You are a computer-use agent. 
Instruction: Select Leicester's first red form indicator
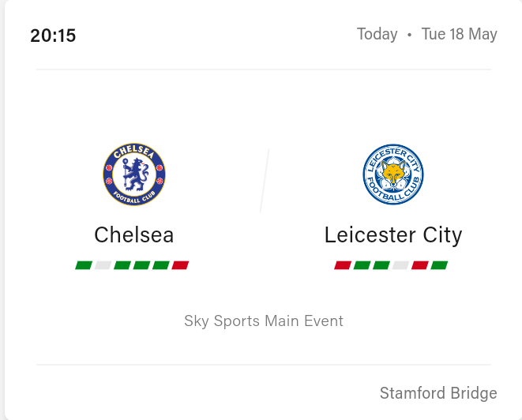343,265
